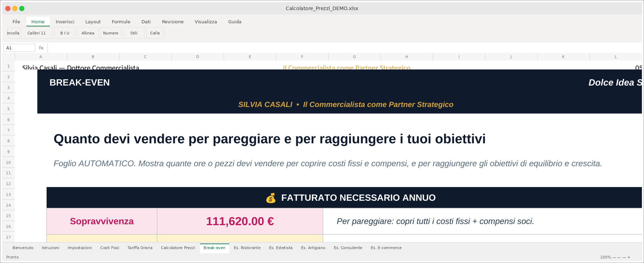
Task: Open the Calibri 11 font selector
Action: click(x=37, y=33)
